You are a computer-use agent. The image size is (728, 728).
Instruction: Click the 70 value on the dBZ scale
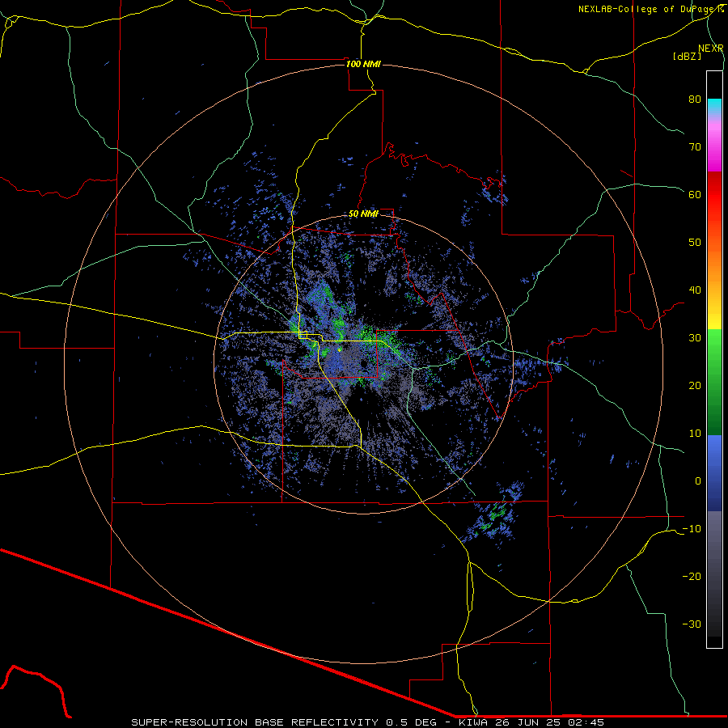(x=695, y=147)
